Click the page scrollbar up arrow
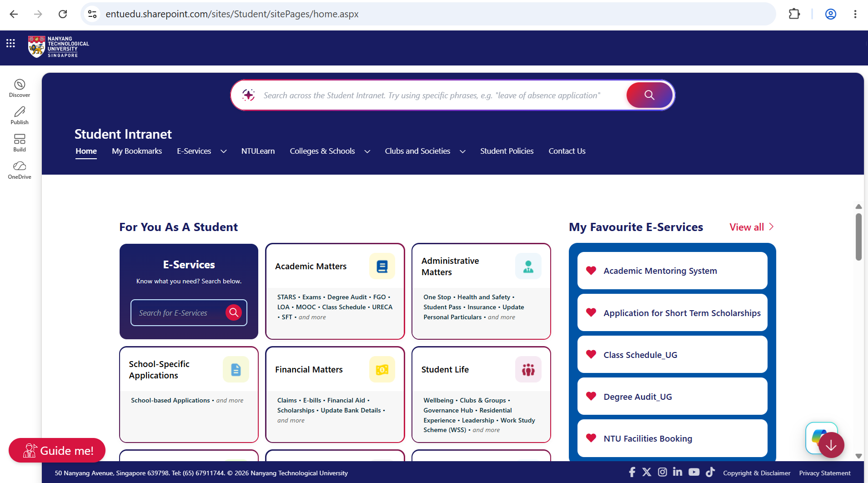868x483 pixels. [x=858, y=206]
